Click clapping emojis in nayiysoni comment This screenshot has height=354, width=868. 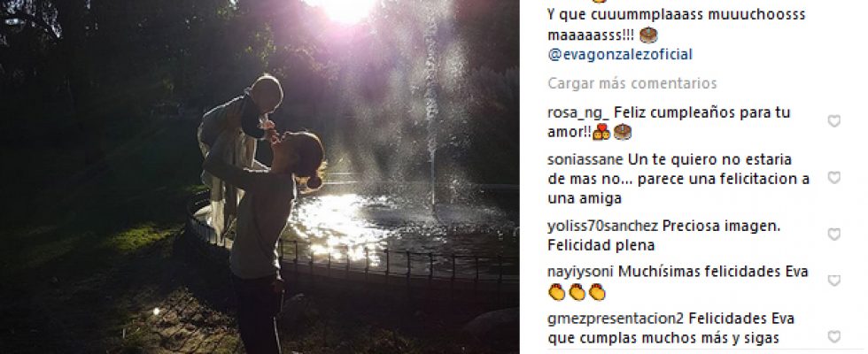pyautogui.click(x=577, y=292)
